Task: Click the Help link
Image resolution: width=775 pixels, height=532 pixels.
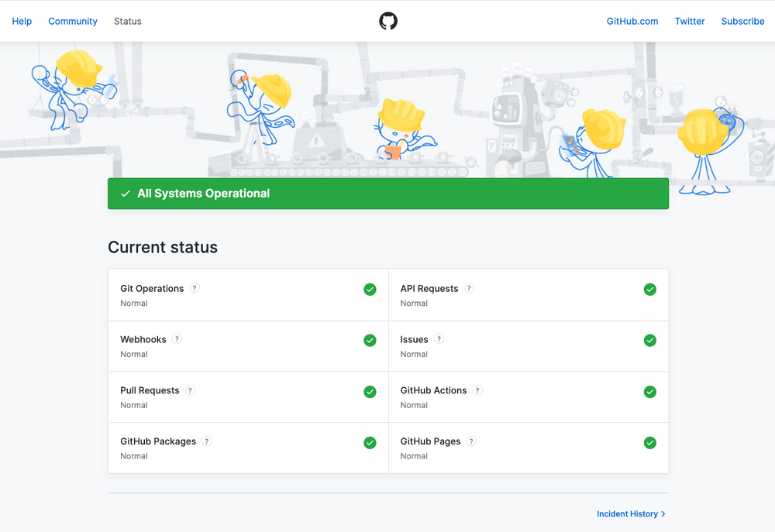Action: click(22, 21)
